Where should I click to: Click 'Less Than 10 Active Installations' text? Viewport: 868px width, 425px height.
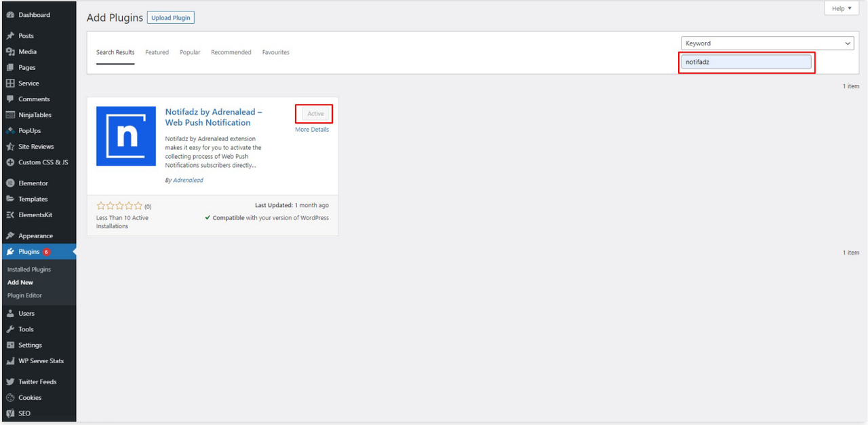(122, 222)
